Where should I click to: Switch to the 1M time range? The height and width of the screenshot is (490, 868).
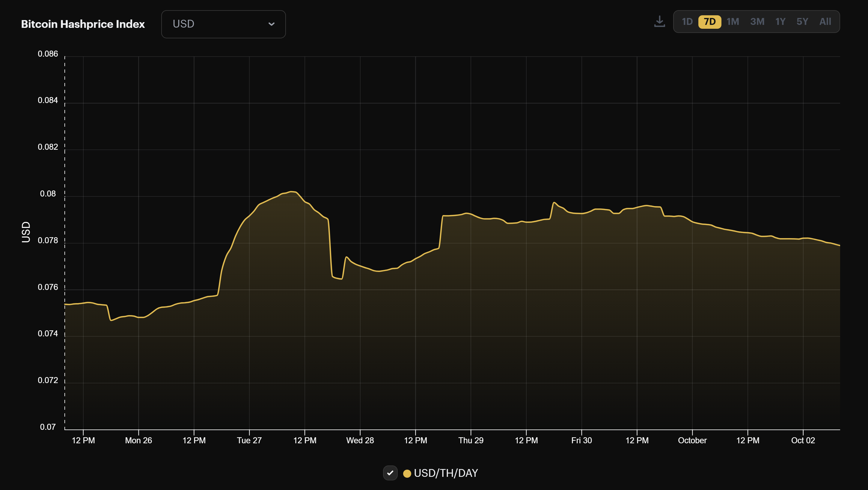tap(733, 21)
